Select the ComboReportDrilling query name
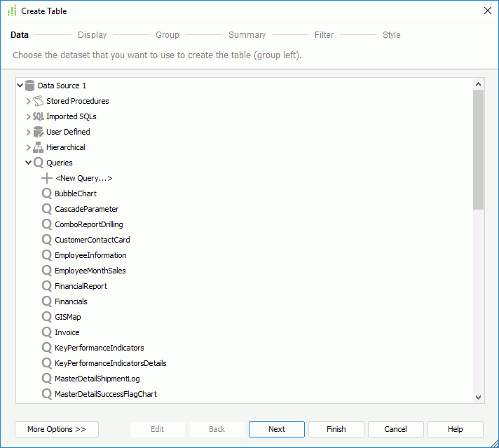 coord(89,224)
